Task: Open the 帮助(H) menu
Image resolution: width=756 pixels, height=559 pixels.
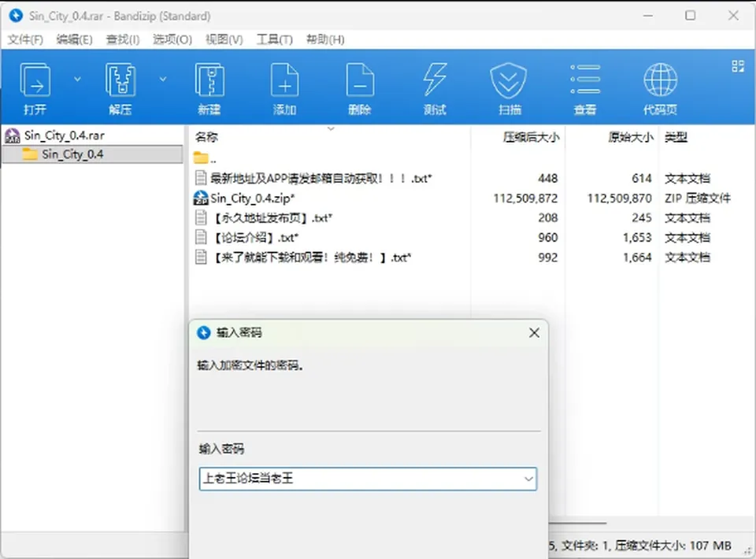Action: point(325,39)
